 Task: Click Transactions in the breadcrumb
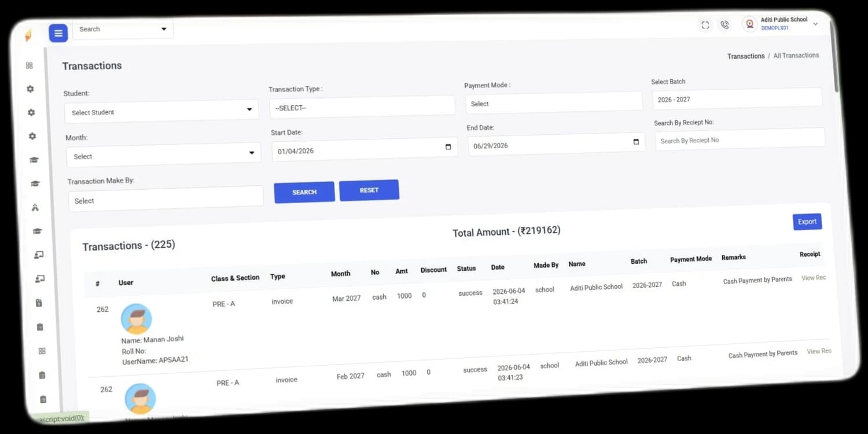(746, 56)
